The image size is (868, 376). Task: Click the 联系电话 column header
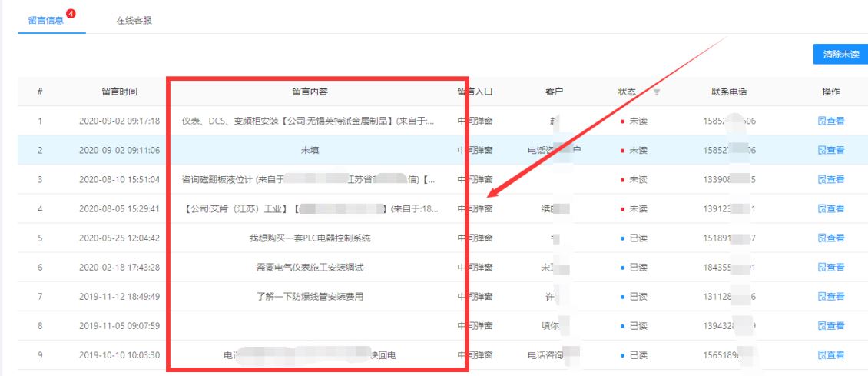click(729, 92)
